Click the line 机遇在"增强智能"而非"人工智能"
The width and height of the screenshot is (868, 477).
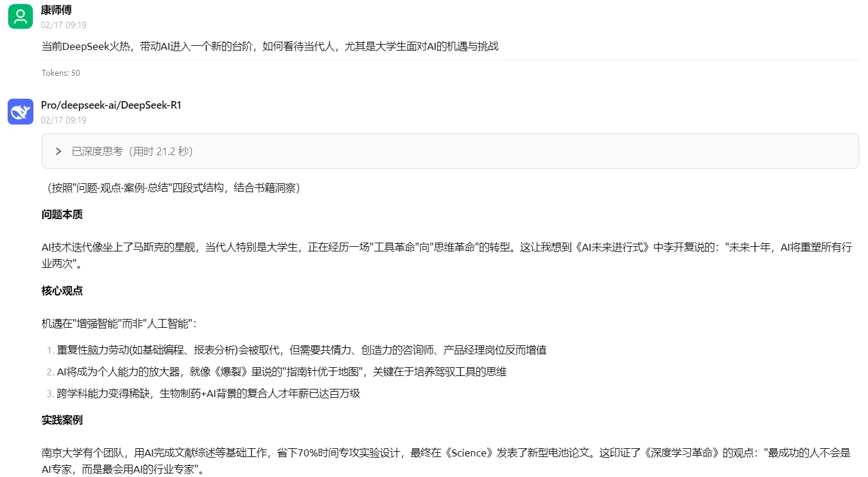[x=119, y=324]
